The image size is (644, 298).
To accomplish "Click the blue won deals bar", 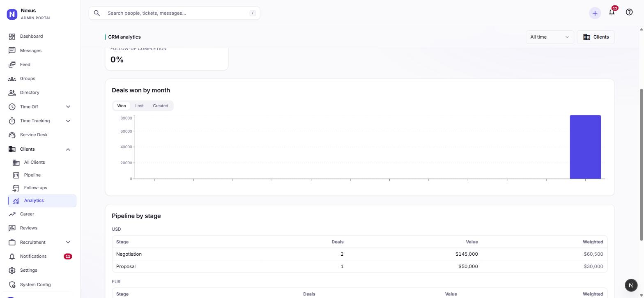I will [585, 147].
